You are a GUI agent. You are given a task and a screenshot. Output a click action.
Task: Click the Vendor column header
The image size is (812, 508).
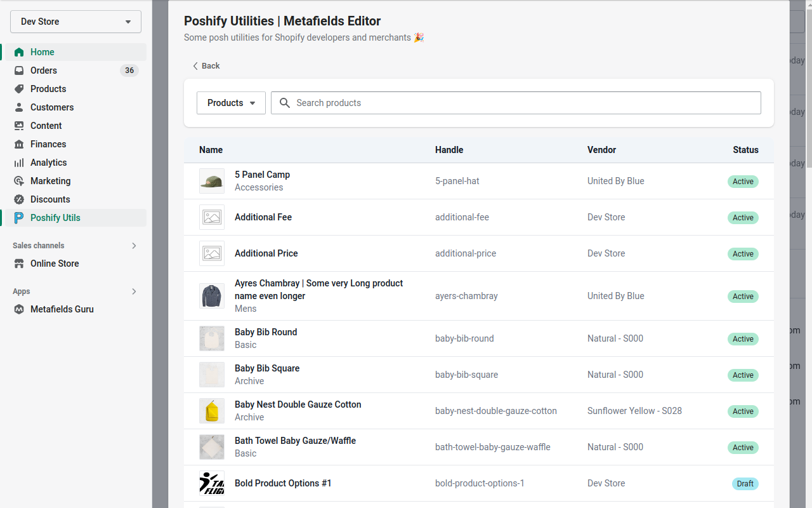click(x=601, y=150)
